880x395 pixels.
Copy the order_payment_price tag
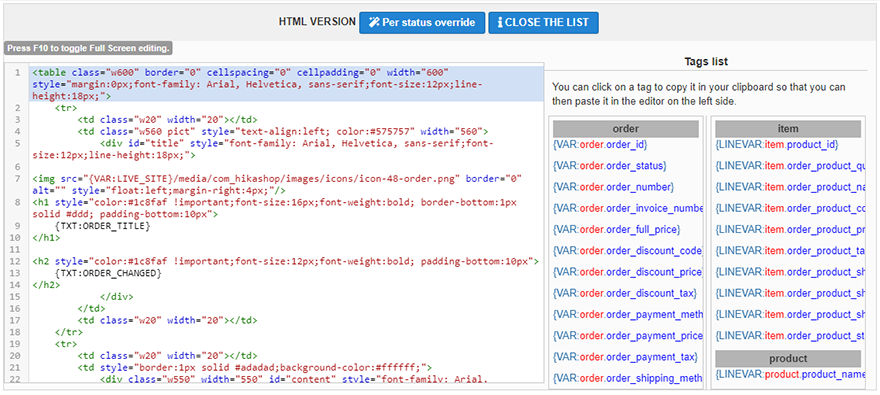click(x=627, y=336)
